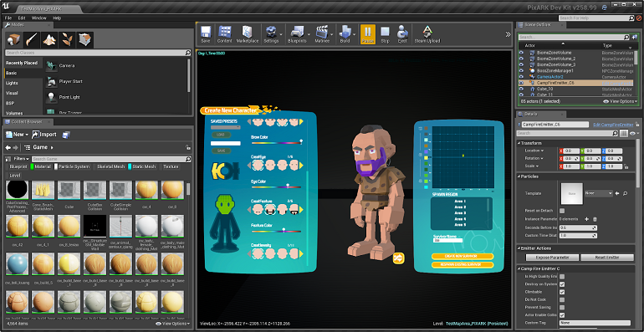Open the Window menu

pos(39,18)
